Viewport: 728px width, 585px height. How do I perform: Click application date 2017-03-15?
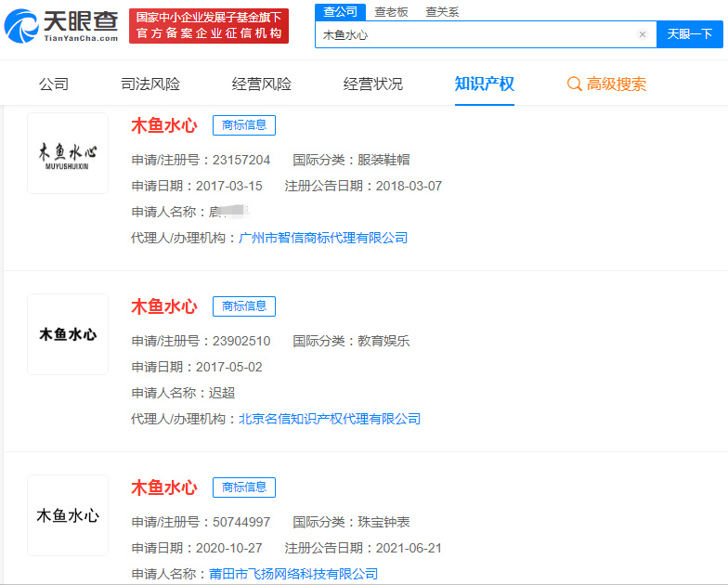click(229, 186)
